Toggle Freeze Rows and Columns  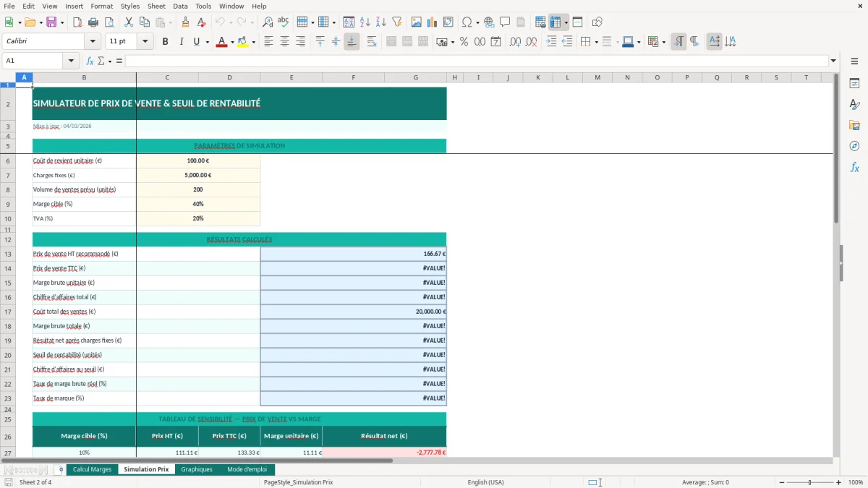click(556, 22)
